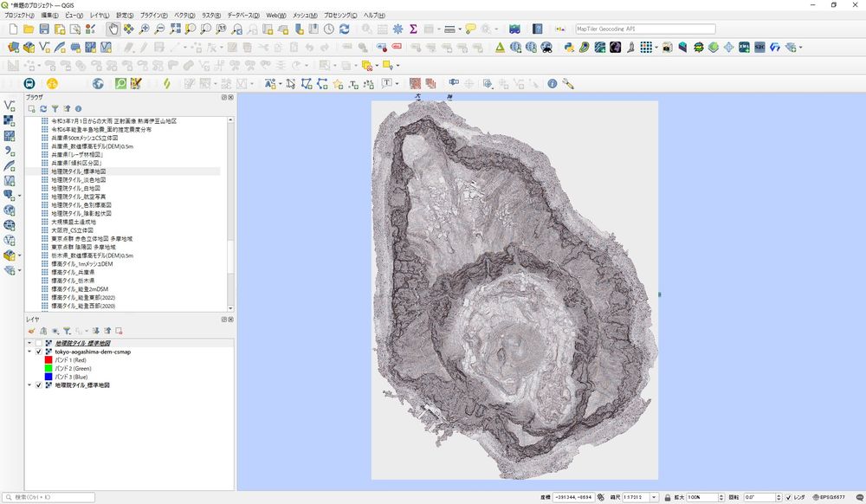Select the Pan Map hand tool

pos(113,29)
